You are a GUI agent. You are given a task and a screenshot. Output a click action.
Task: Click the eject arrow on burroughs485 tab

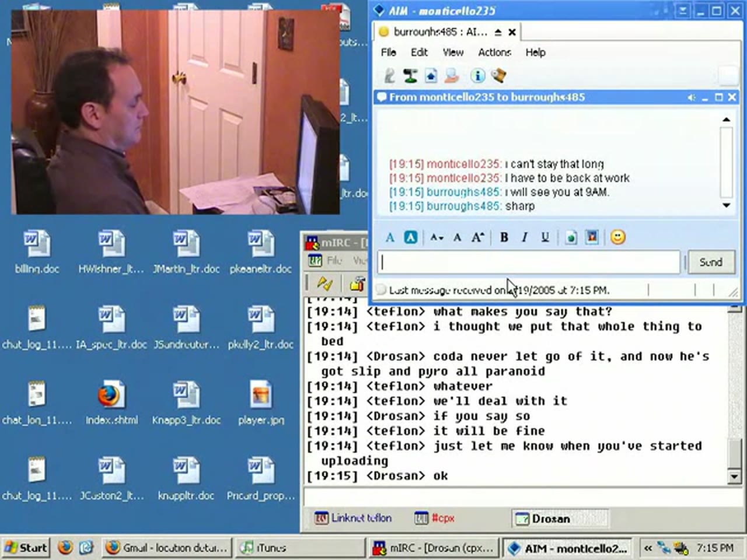tap(498, 32)
